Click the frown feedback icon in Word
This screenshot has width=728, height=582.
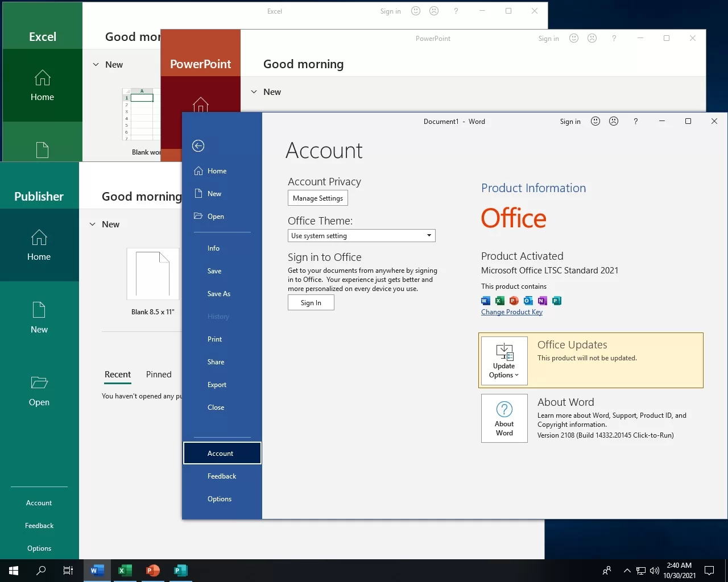[x=614, y=121]
